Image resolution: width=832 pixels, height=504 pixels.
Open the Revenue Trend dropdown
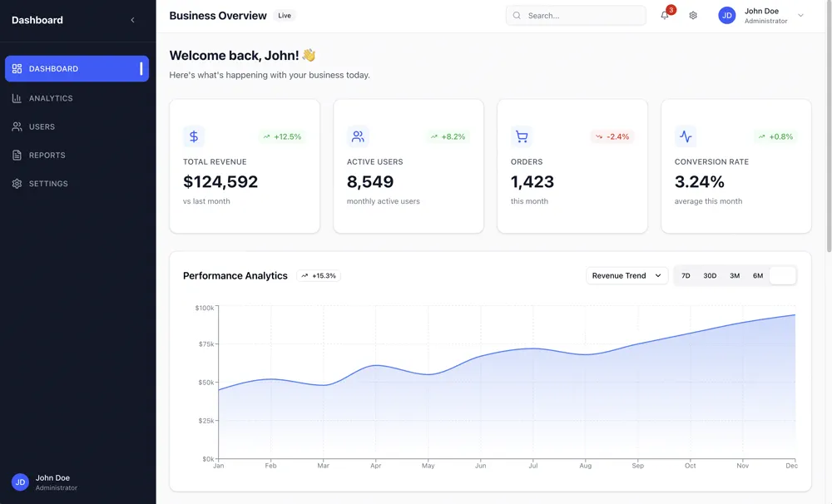point(626,276)
